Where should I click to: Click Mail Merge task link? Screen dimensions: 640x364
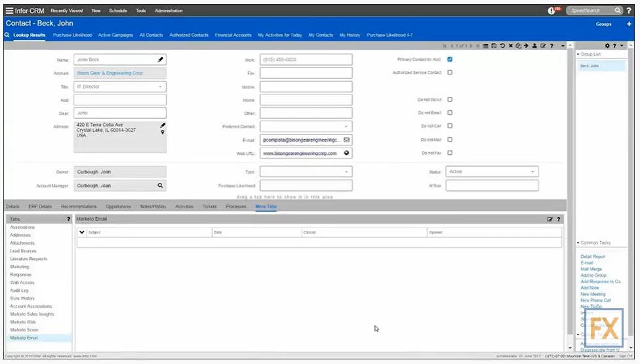pyautogui.click(x=591, y=270)
